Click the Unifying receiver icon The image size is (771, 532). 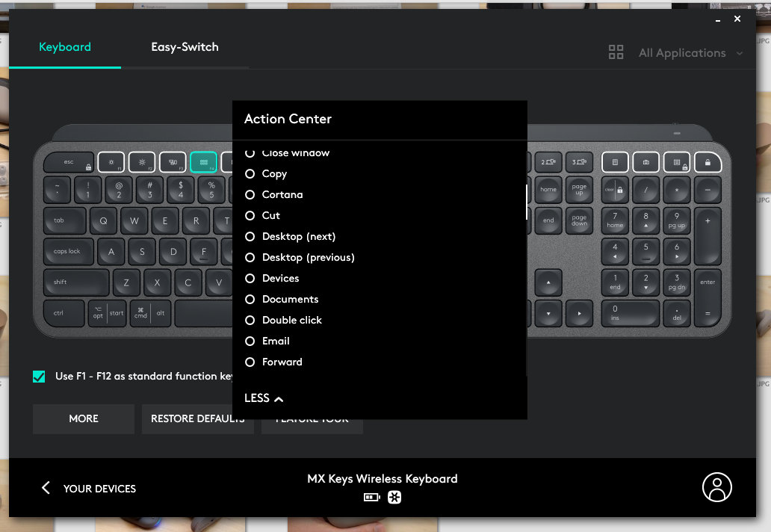point(394,498)
